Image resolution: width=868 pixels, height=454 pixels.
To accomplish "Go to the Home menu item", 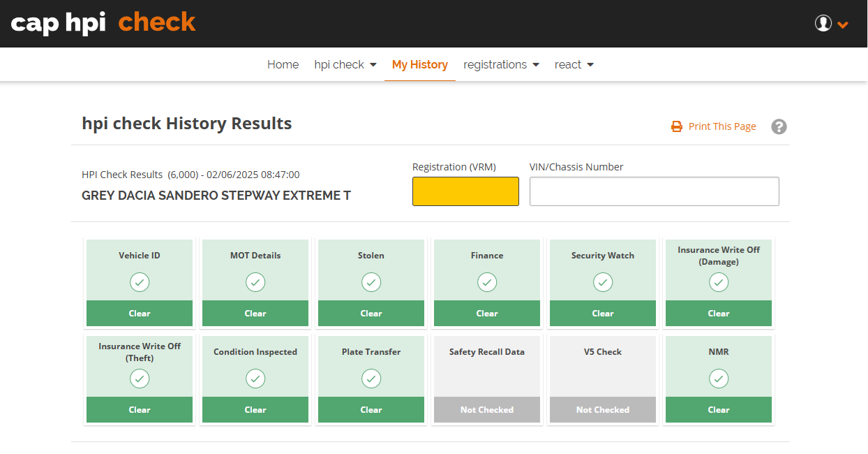I will [x=283, y=64].
